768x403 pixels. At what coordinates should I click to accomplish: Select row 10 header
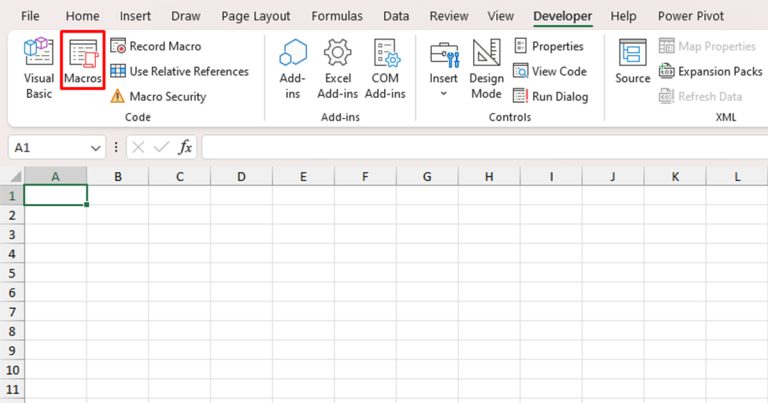click(x=12, y=370)
